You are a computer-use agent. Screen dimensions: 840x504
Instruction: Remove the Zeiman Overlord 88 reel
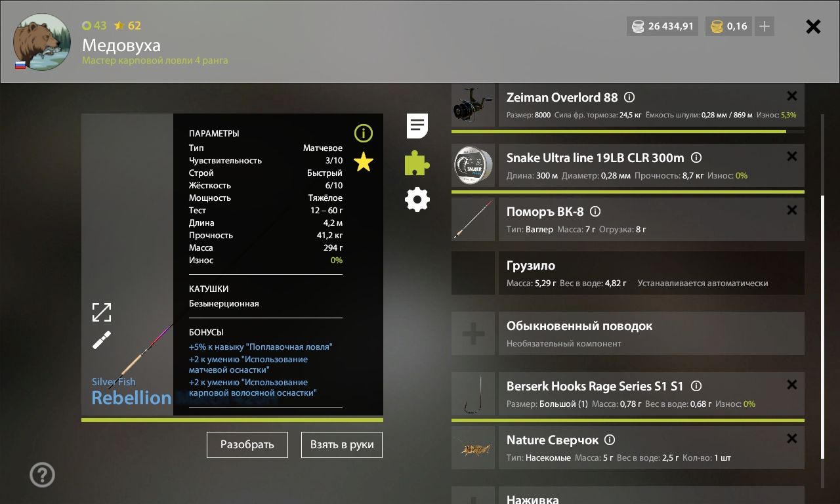click(x=792, y=96)
